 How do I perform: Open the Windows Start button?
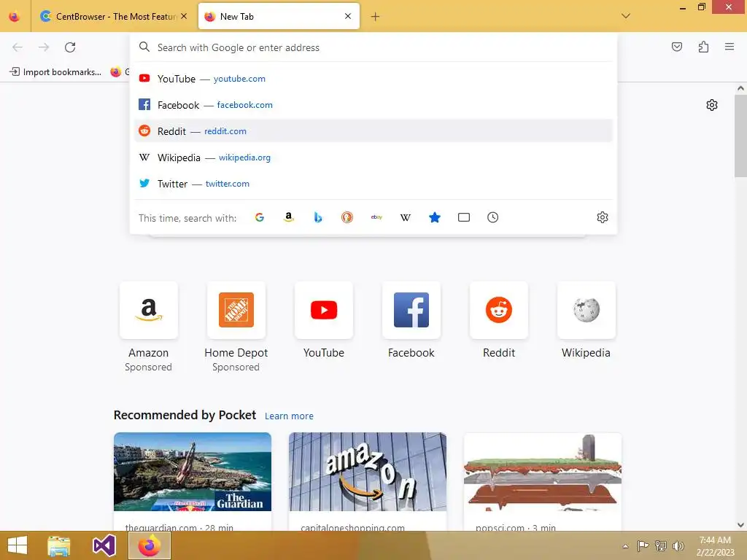coord(18,545)
